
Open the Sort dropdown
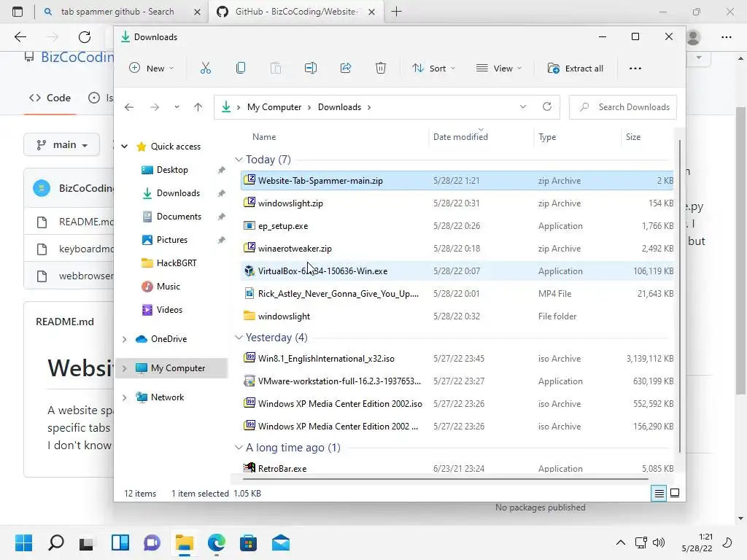[x=433, y=68]
